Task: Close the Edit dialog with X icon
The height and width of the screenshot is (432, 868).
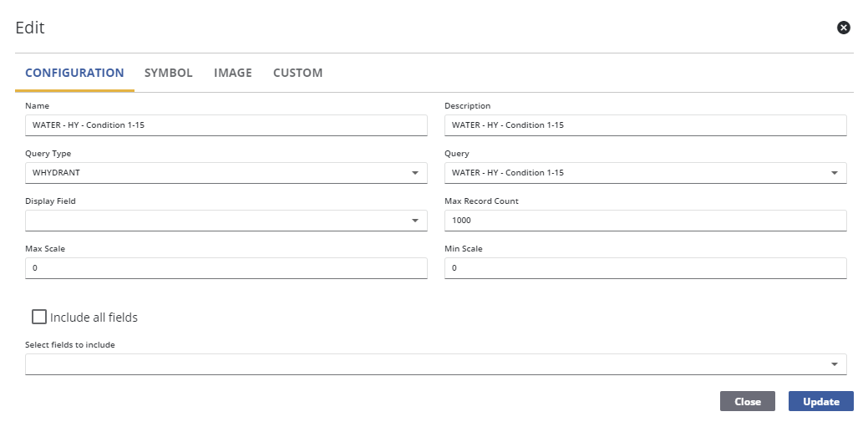Action: pyautogui.click(x=843, y=28)
